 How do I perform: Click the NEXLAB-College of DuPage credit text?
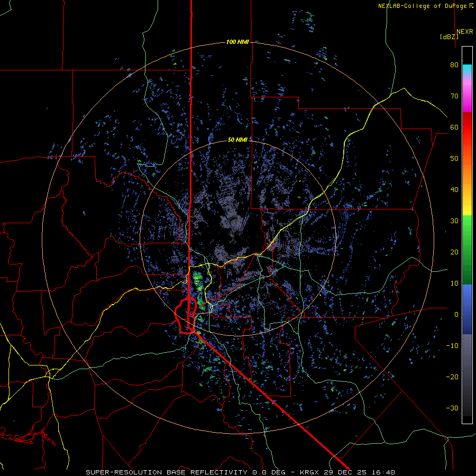pyautogui.click(x=422, y=6)
